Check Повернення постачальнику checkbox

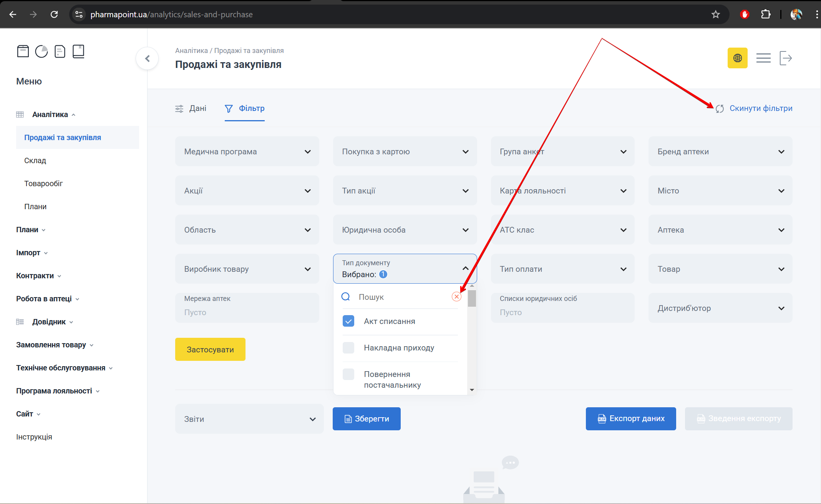click(348, 374)
